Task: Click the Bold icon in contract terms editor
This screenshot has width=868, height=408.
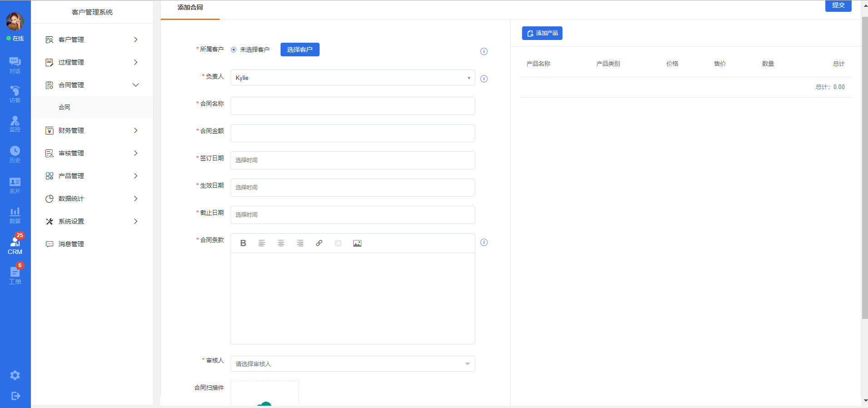Action: click(x=243, y=243)
